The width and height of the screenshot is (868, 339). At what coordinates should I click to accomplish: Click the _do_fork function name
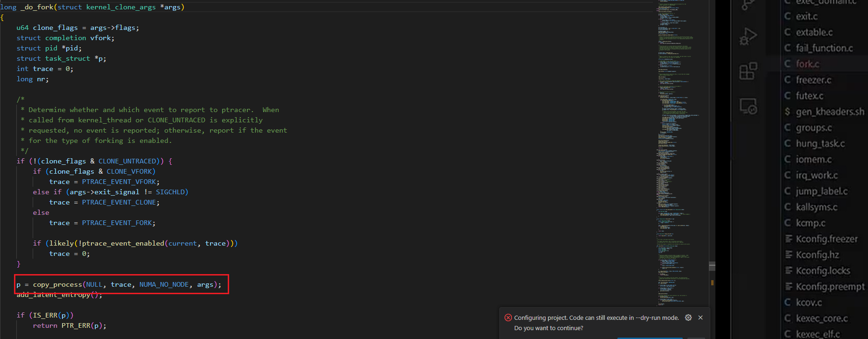tap(37, 7)
